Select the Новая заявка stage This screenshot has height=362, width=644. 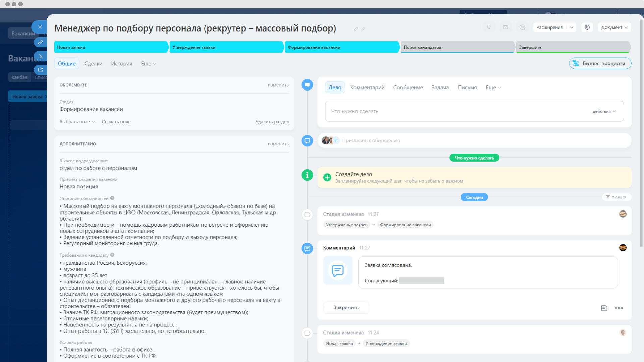tap(111, 47)
